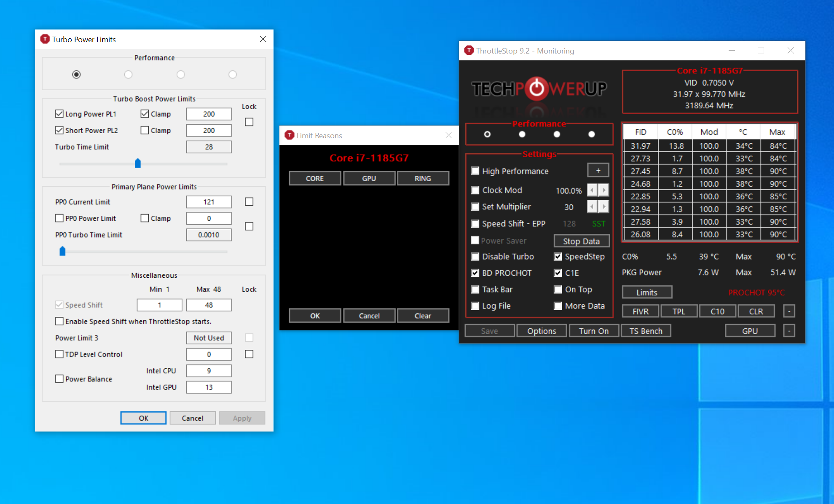Click the minus button beside GPU button
This screenshot has width=834, height=504.
click(789, 331)
